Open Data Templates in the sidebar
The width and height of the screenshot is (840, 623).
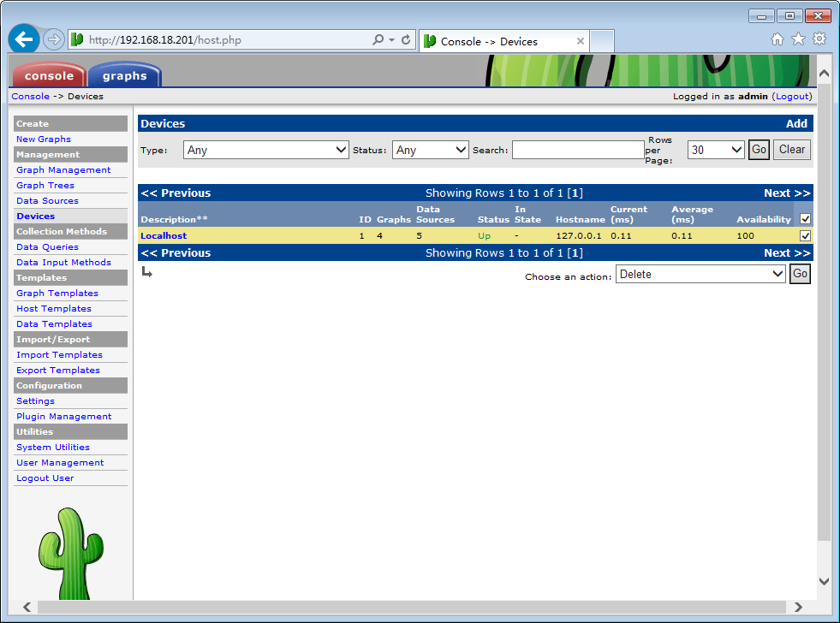click(54, 324)
